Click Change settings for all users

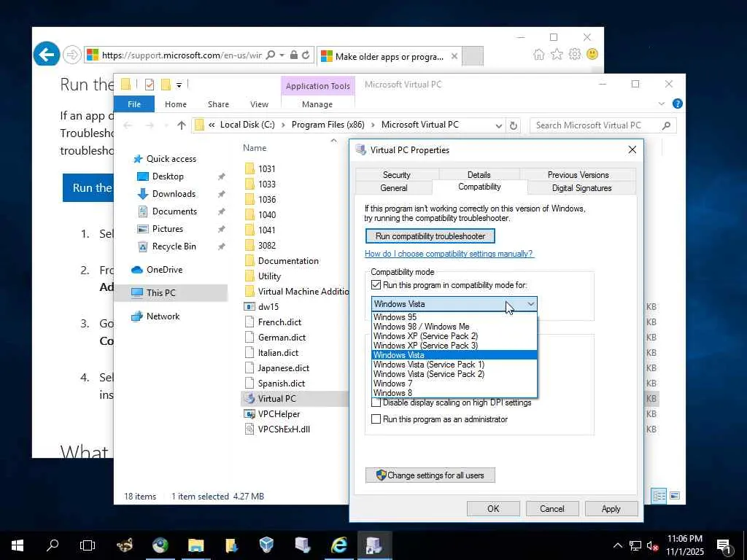(x=430, y=475)
